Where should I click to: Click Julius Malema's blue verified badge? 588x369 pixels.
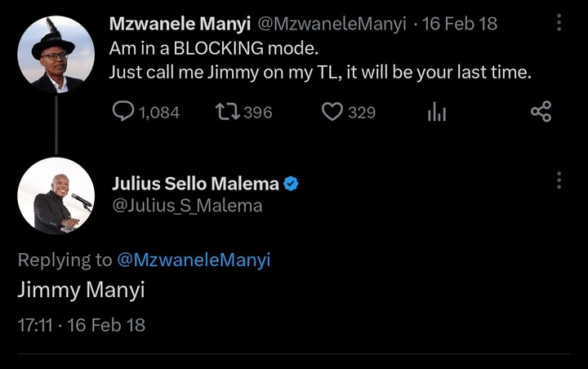point(291,184)
